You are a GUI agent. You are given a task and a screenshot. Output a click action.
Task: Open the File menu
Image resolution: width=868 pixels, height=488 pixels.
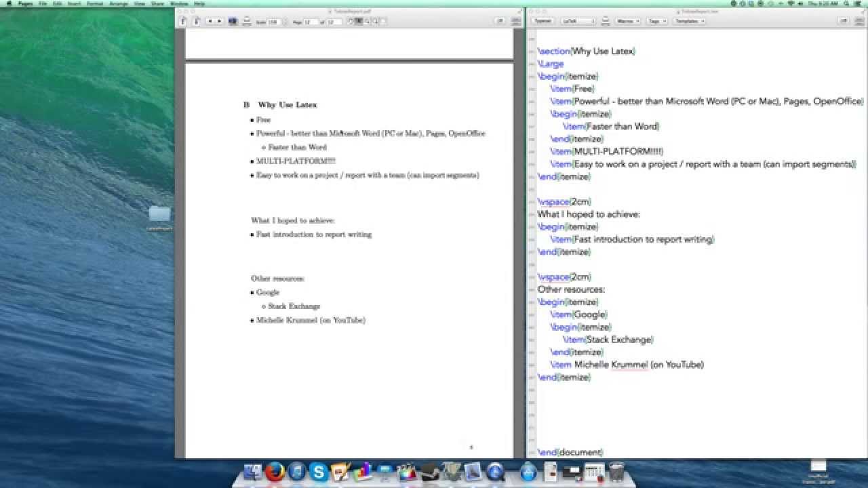coord(43,3)
